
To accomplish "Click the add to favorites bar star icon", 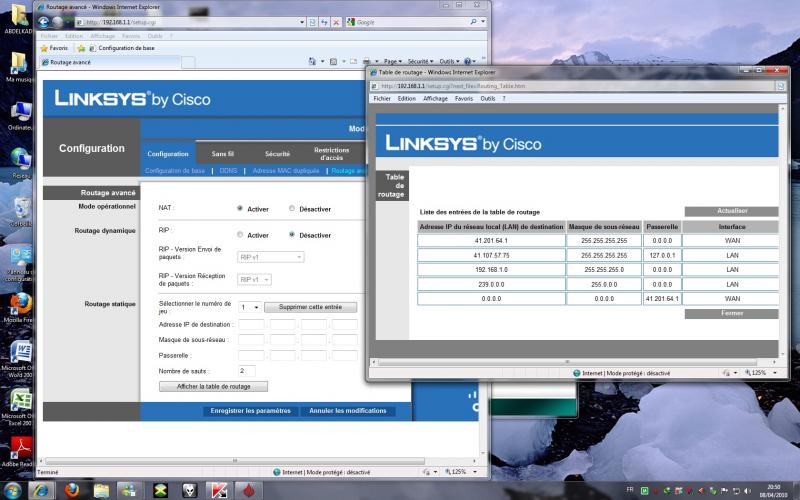I will coord(81,48).
